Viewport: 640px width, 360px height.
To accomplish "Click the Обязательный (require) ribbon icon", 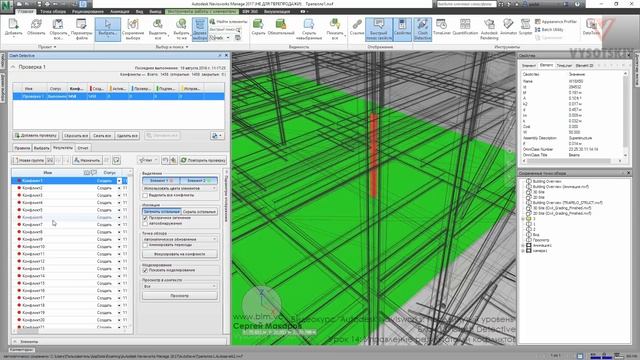I will click(281, 24).
